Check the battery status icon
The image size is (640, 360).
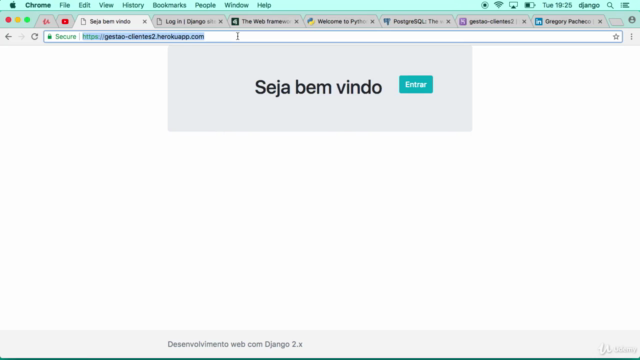[x=529, y=5]
